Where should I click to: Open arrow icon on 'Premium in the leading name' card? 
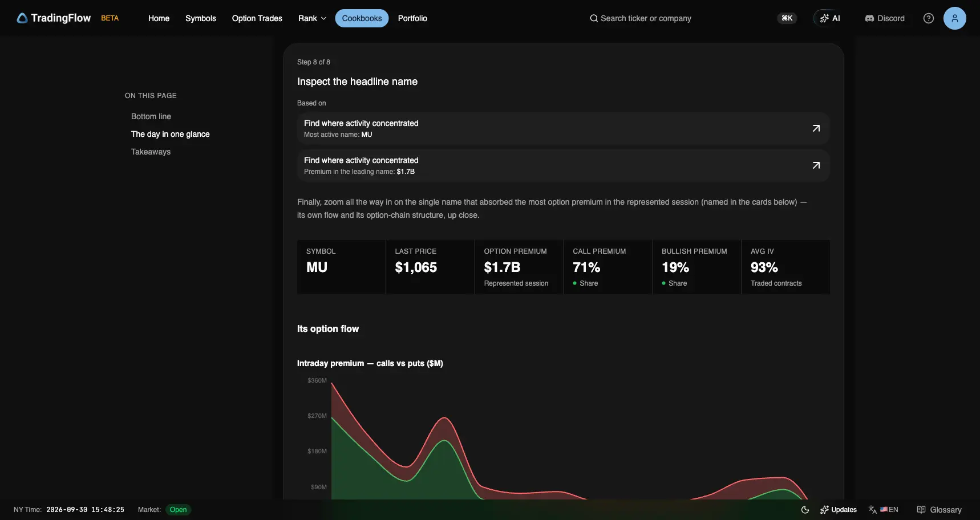pyautogui.click(x=816, y=165)
